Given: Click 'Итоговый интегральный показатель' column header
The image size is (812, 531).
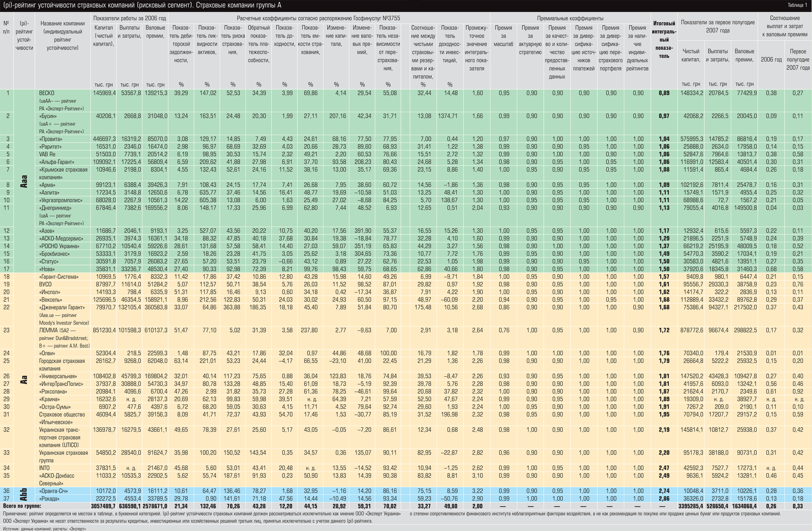Looking at the screenshot, I should point(664,40).
